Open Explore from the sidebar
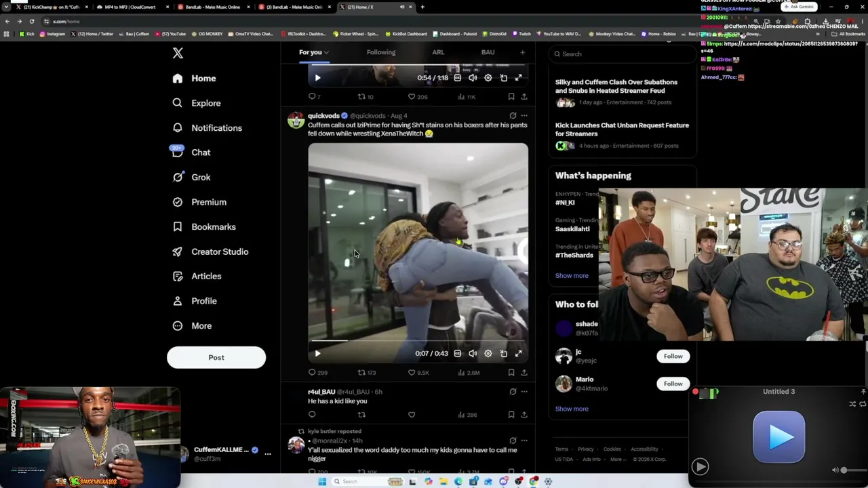This screenshot has width=868, height=488. (x=196, y=103)
